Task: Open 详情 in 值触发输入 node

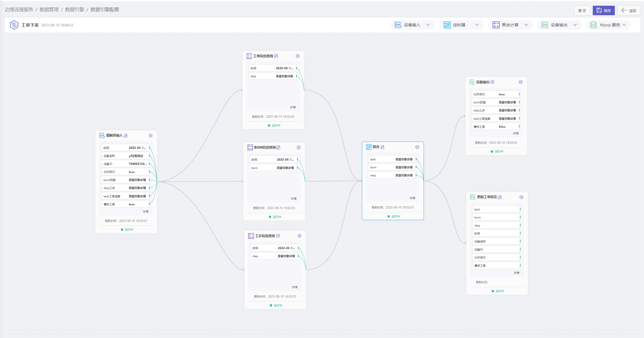Action: (x=146, y=212)
